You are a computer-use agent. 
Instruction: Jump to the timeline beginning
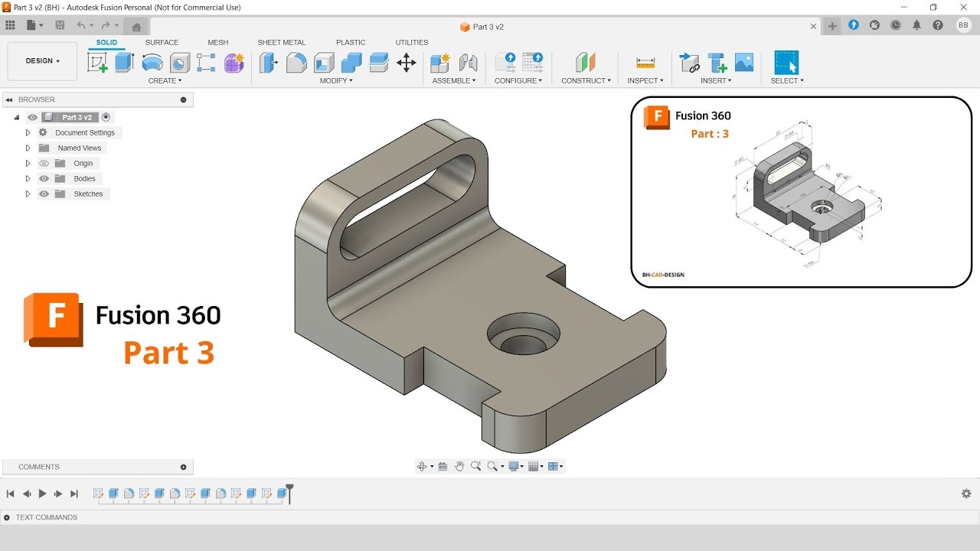[10, 494]
